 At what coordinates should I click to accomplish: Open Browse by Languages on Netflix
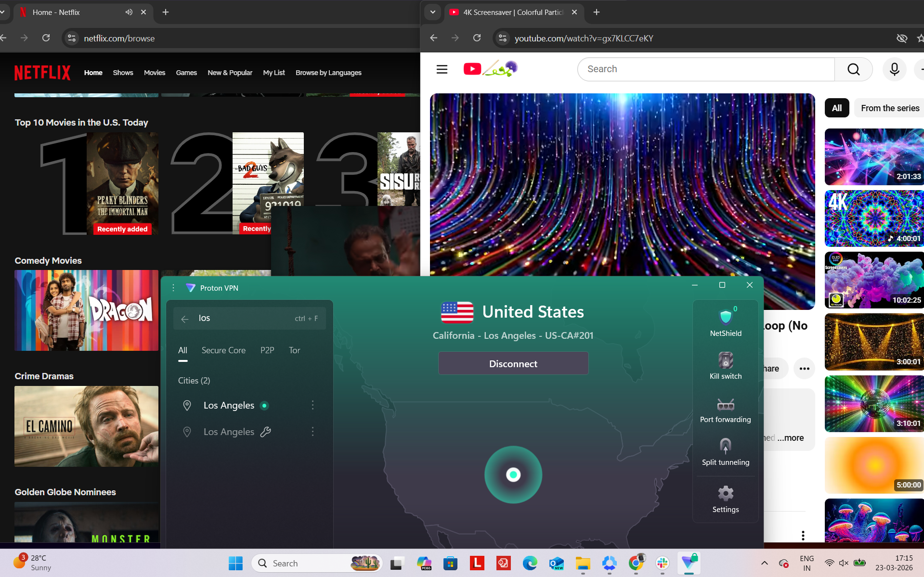click(328, 73)
